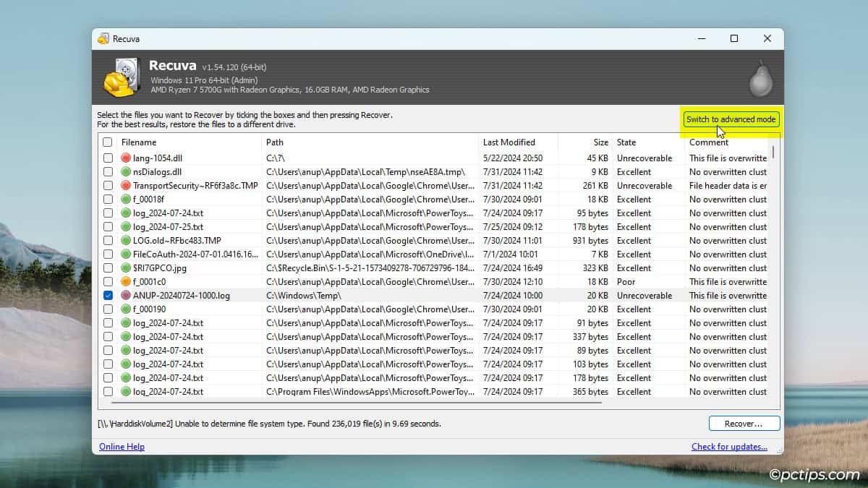Screen dimensions: 868x488
Task: Click the 931 bytes size value
Action: click(591, 241)
